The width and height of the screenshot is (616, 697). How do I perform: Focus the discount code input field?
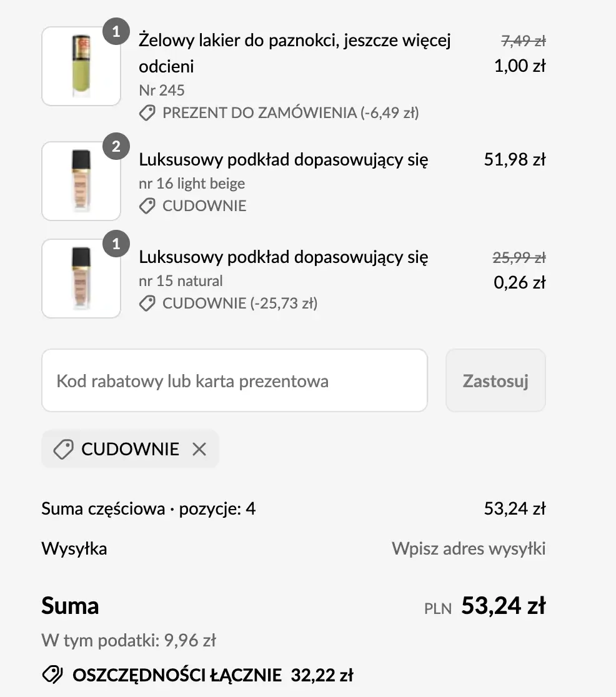tap(234, 380)
